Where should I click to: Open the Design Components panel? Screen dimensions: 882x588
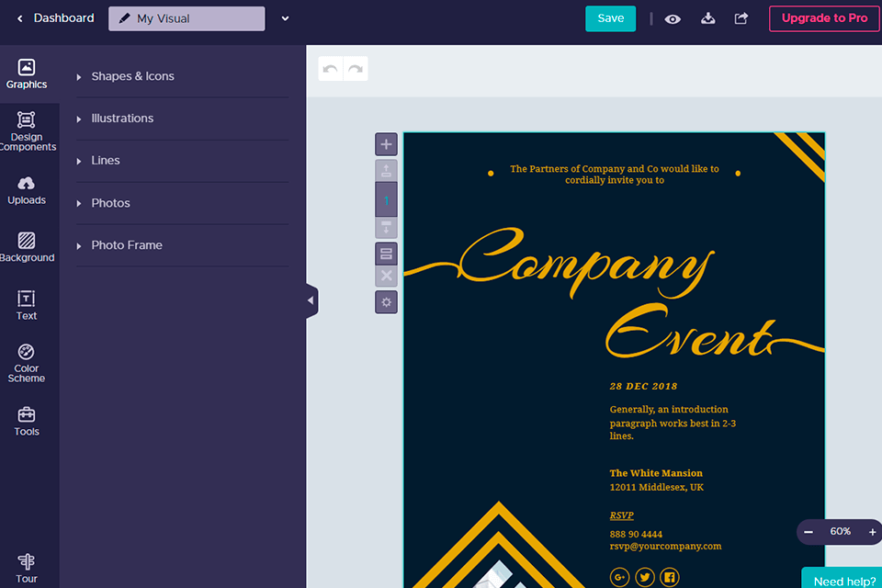point(27,131)
